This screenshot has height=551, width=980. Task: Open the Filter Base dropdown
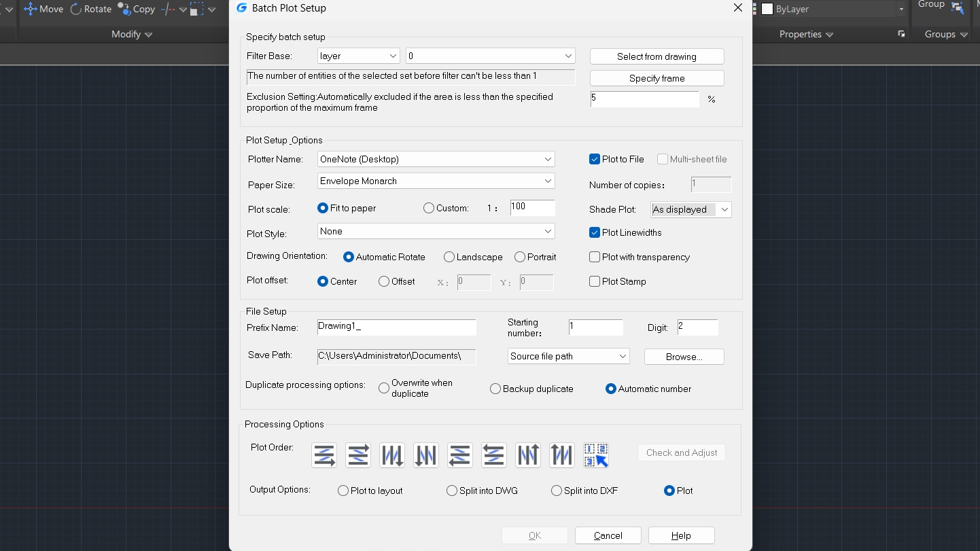point(392,56)
